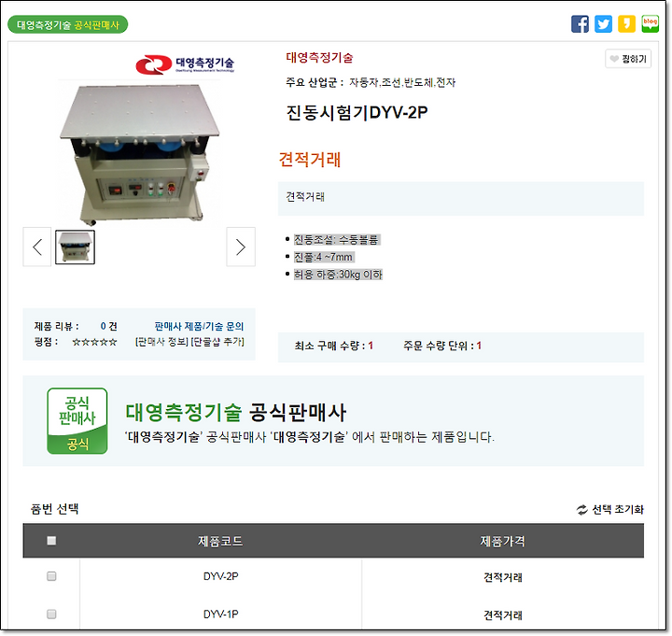Viewport: 672px width, 636px height.
Task: Click 대영측정기술 공식판매사 green pill label
Action: (x=68, y=24)
